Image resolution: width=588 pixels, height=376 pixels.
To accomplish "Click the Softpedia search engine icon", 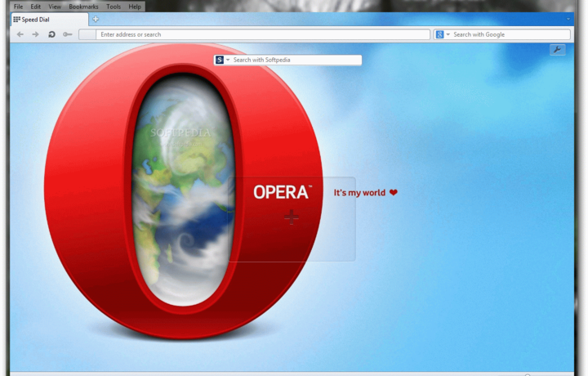I will (220, 60).
